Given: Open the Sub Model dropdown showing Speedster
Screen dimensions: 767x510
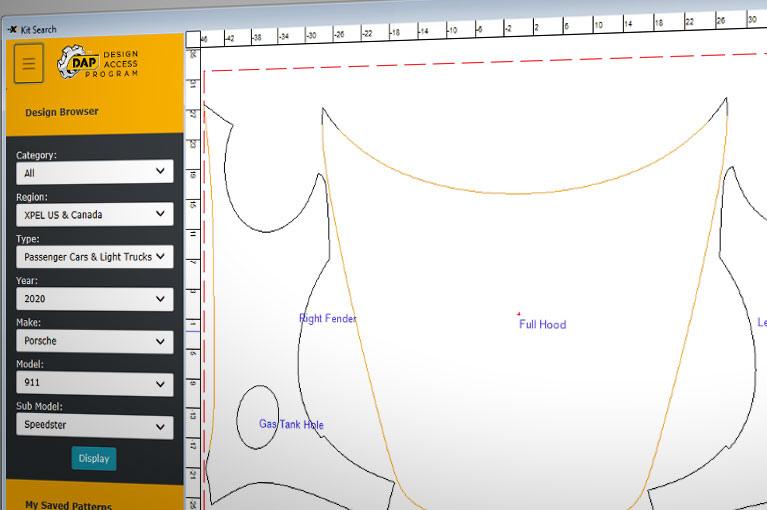Looking at the screenshot, I should point(94,425).
